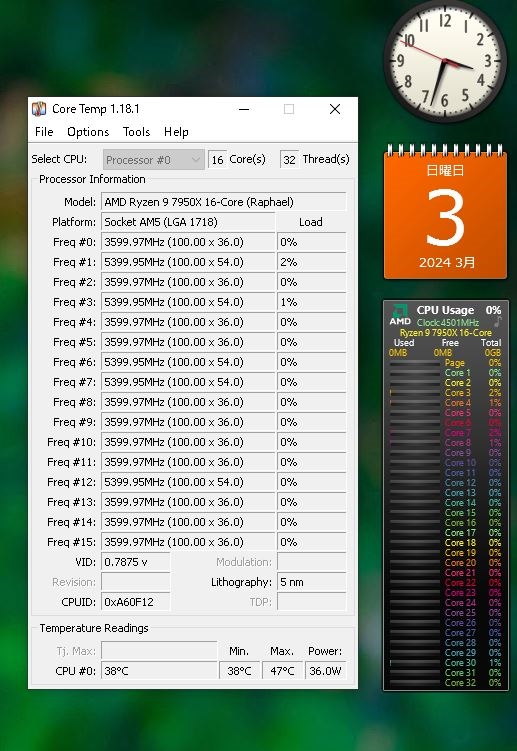The width and height of the screenshot is (517, 751).
Task: Minimize the Core Temp window
Action: [x=244, y=109]
